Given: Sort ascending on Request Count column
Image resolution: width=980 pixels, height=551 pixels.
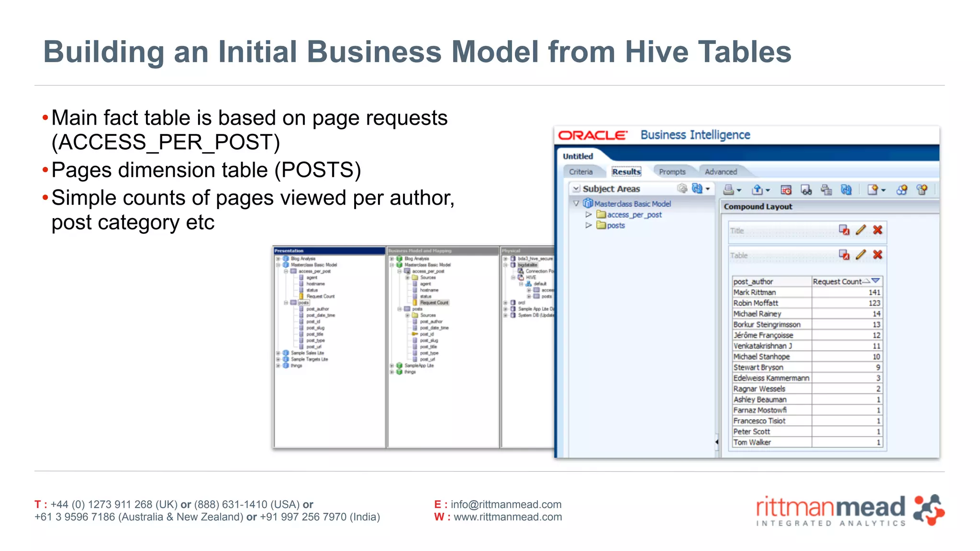Looking at the screenshot, I should point(867,281).
